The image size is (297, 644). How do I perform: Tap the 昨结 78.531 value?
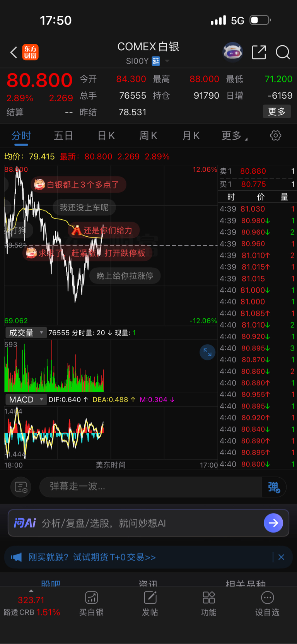click(132, 112)
